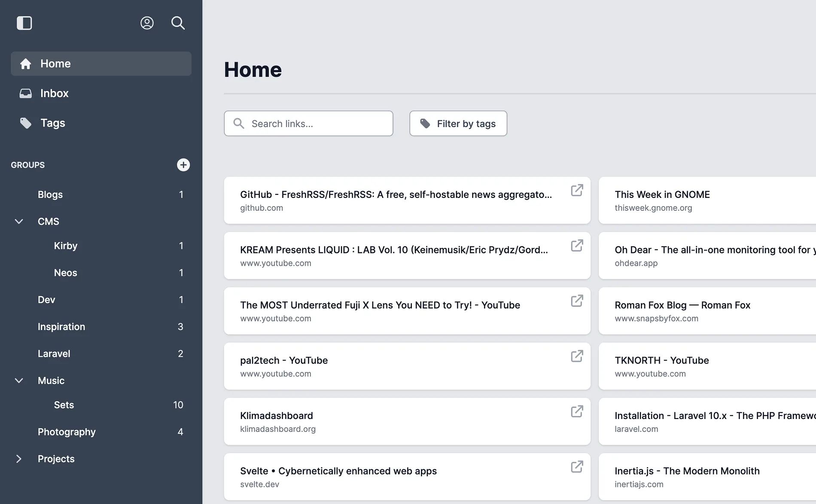Screen dimensions: 816x504
Task: Open the TKNORTH - YouTube card
Action: pyautogui.click(x=707, y=366)
